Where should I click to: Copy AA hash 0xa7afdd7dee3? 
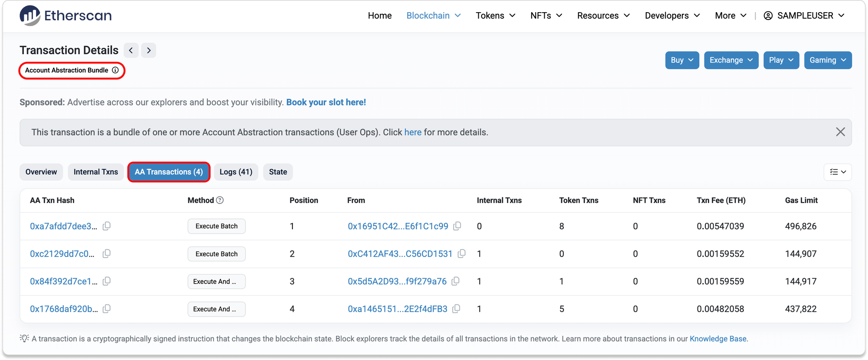point(107,226)
